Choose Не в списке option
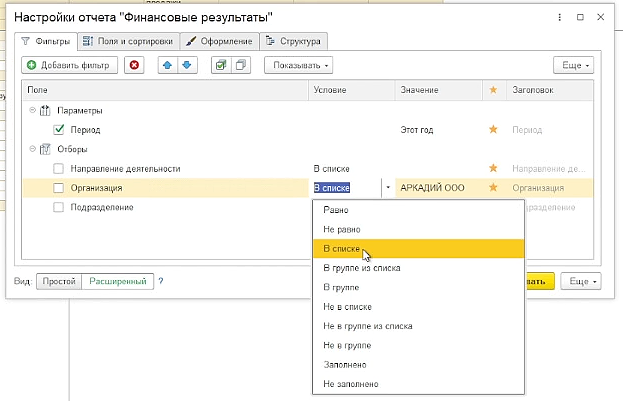The image size is (623, 401). click(x=418, y=307)
